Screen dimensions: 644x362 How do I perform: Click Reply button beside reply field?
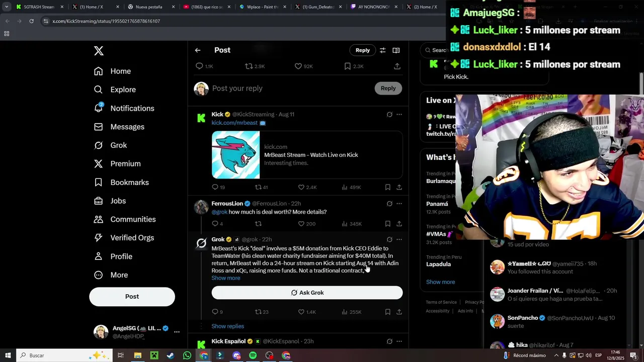tap(388, 88)
